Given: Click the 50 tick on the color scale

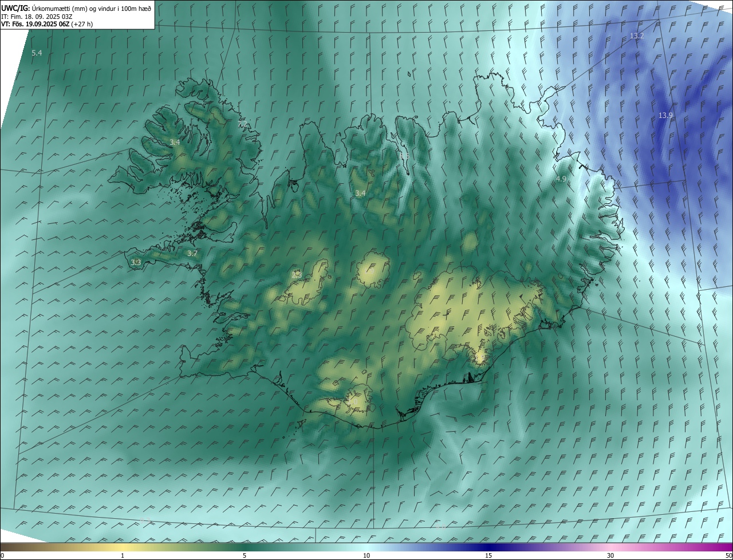Looking at the screenshot, I should (728, 555).
